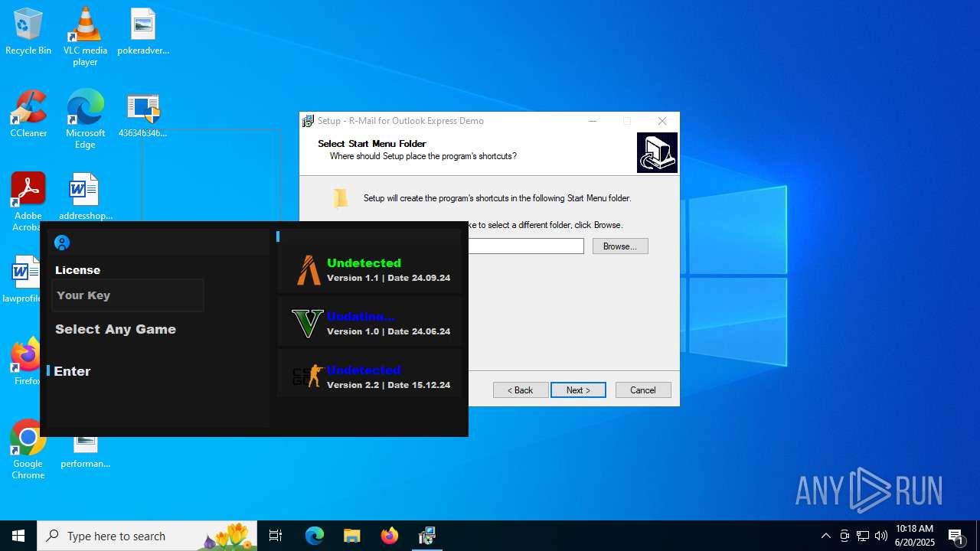
Task: Show hidden system tray icons
Action: click(825, 536)
